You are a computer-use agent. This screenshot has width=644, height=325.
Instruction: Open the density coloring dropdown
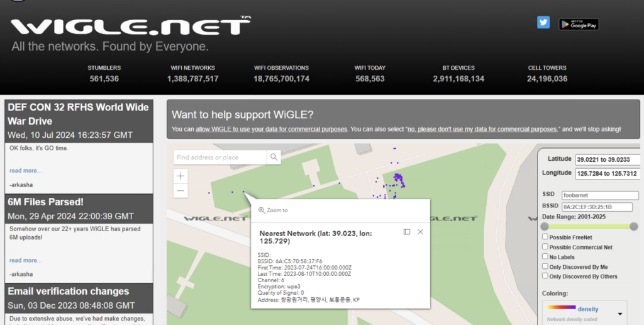pos(619,313)
